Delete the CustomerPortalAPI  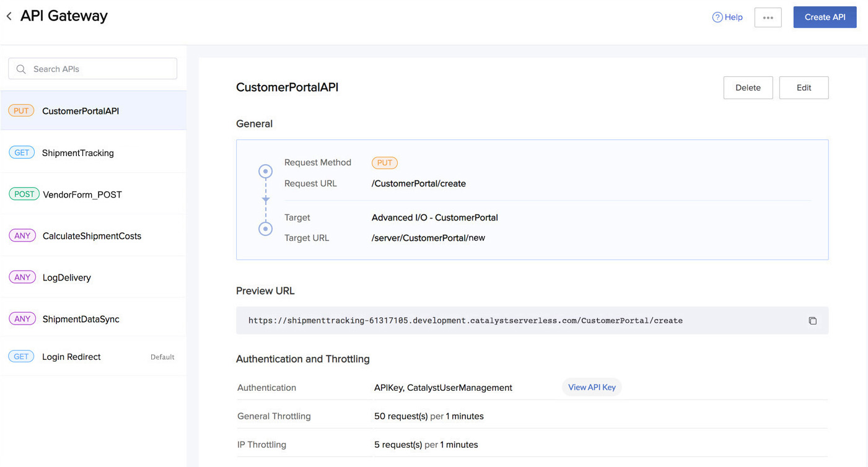click(x=748, y=88)
